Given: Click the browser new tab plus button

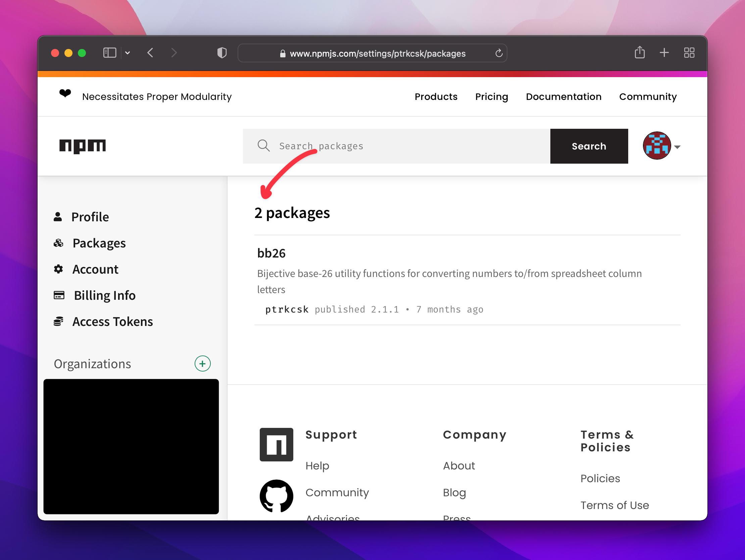Looking at the screenshot, I should [663, 53].
